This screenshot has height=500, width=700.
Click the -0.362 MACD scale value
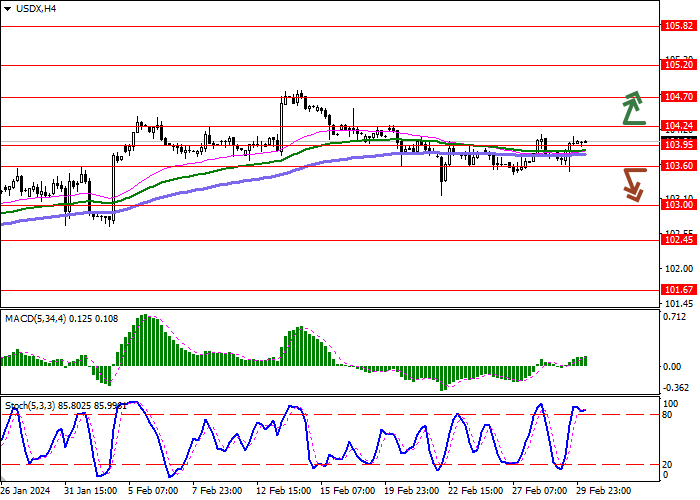(x=676, y=388)
